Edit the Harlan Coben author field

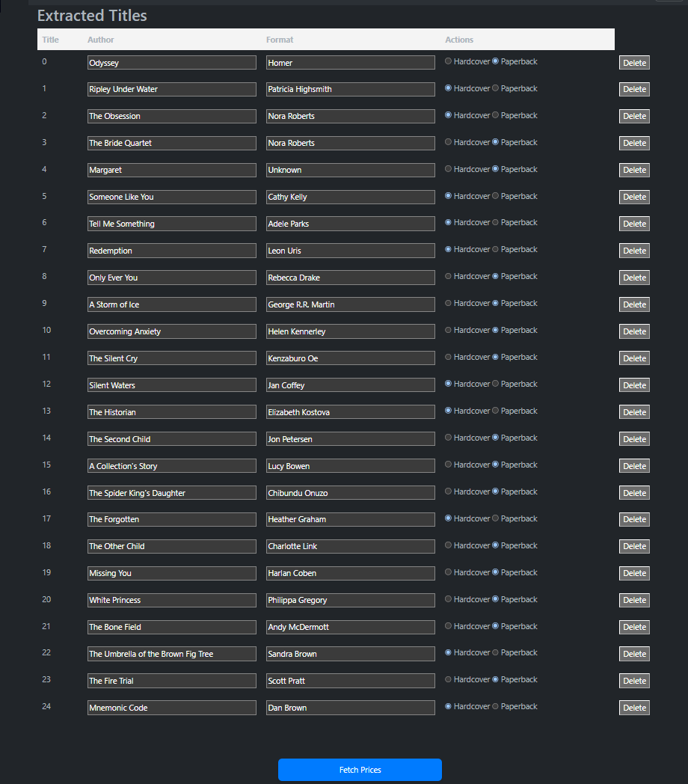pos(351,573)
